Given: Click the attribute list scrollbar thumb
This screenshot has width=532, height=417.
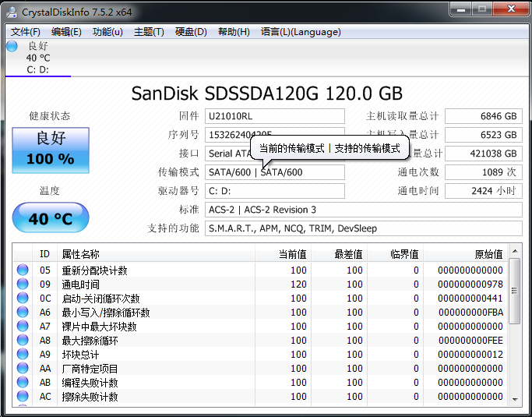Looking at the screenshot, I should click(515, 291).
